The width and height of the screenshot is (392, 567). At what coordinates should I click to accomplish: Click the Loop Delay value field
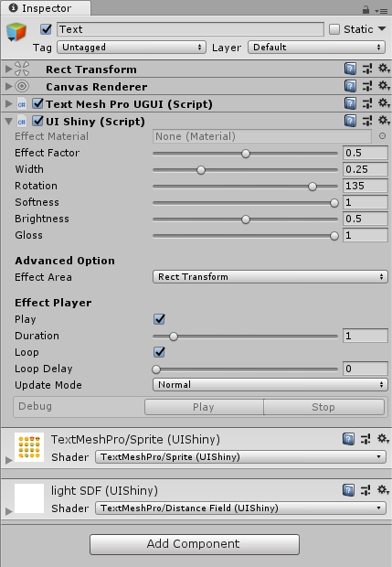[366, 369]
